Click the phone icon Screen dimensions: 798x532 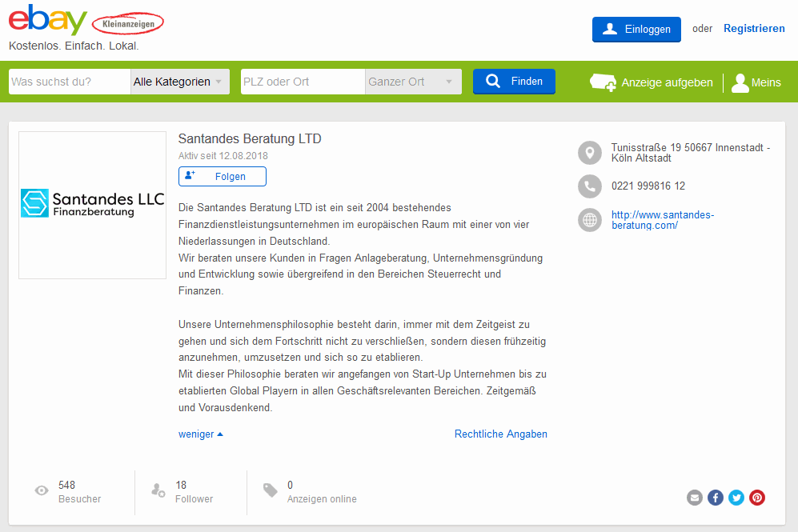pyautogui.click(x=590, y=186)
